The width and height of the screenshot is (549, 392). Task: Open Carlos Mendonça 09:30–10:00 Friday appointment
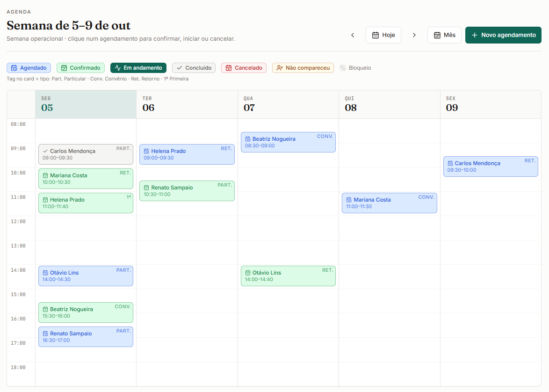click(x=491, y=167)
